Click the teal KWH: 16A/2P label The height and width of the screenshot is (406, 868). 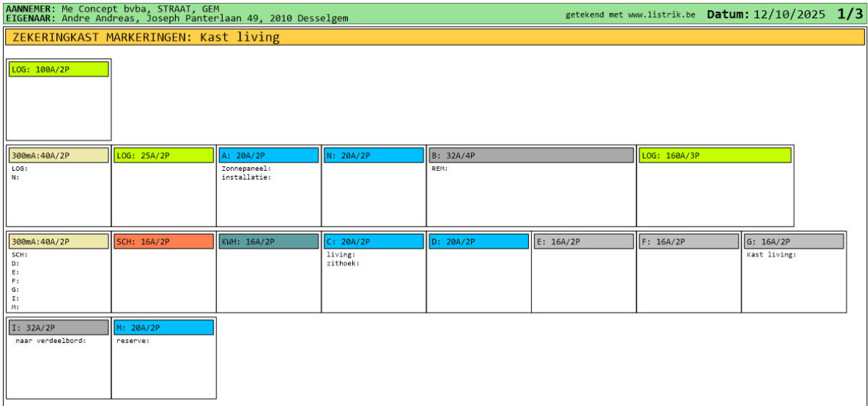268,242
